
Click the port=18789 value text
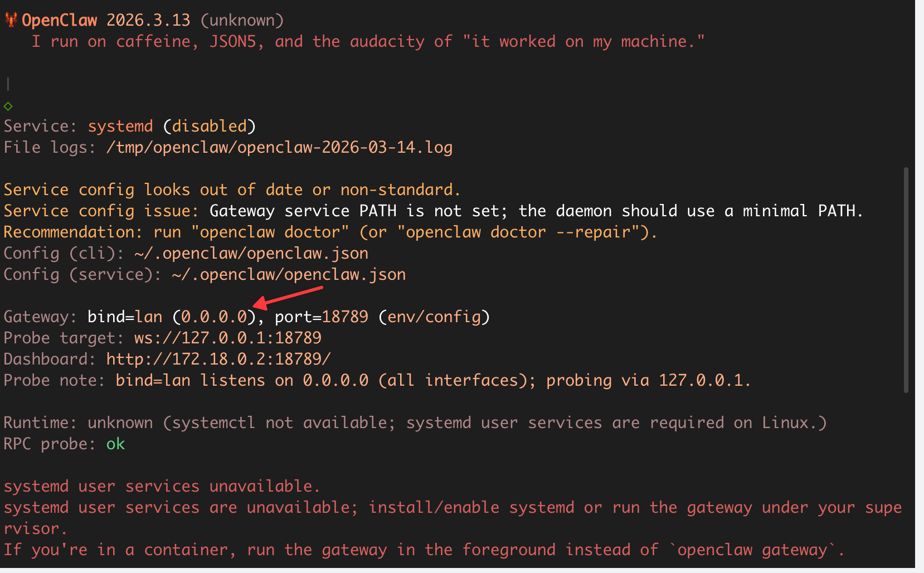[x=322, y=317]
